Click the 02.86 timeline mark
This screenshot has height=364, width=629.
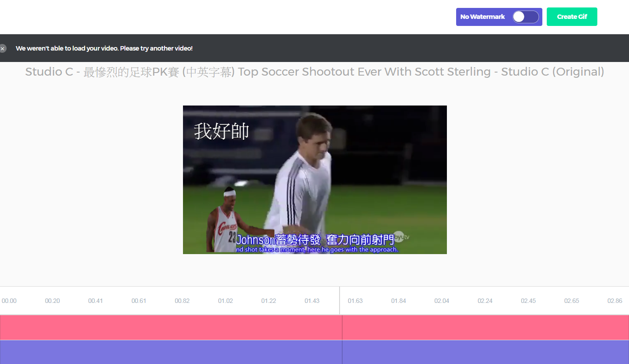[615, 301]
